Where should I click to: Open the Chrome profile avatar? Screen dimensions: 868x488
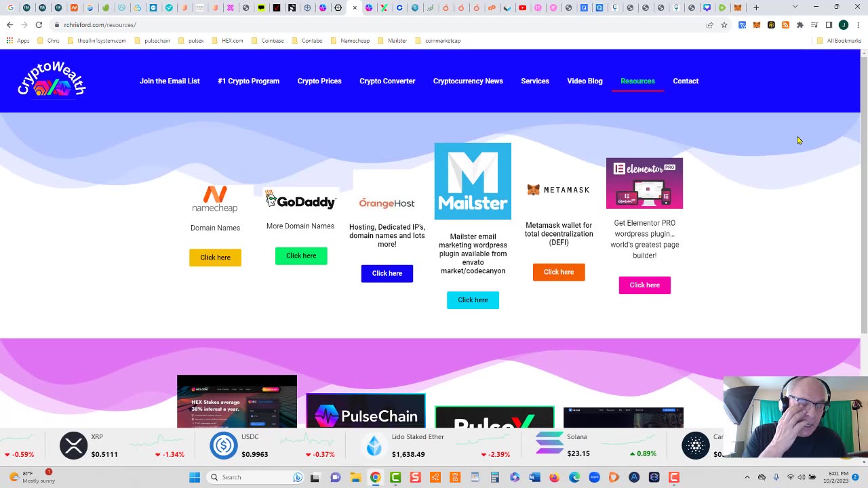tap(844, 25)
